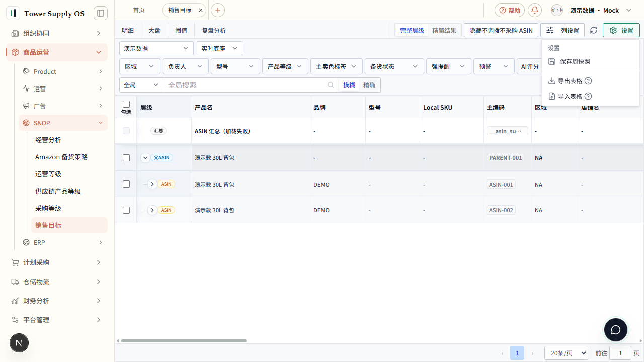Screen dimensions: 644x362
Task: Switch to the 阈值 tab
Action: coord(181,30)
